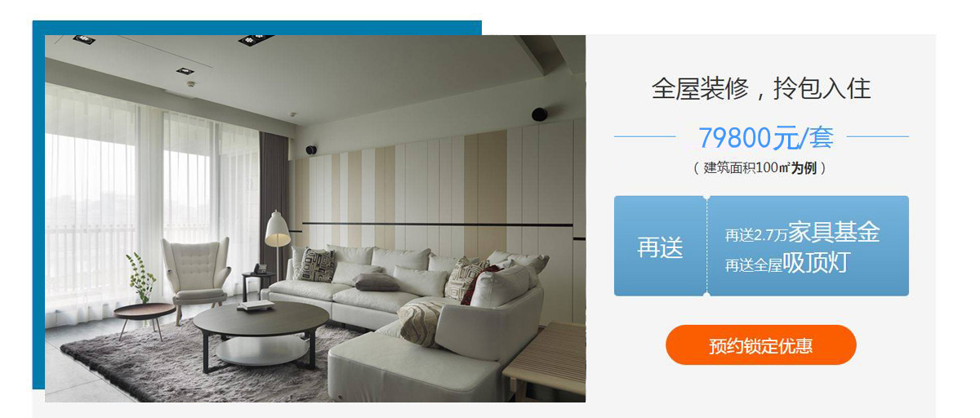Click the 79800元/套 price text
The width and height of the screenshot is (980, 418).
click(765, 137)
